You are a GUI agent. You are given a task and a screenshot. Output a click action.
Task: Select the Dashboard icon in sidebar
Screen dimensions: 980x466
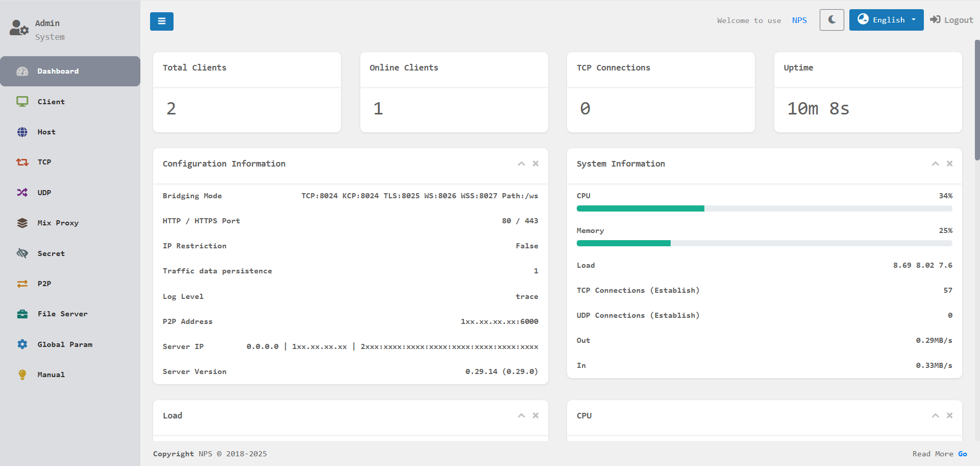(x=22, y=71)
